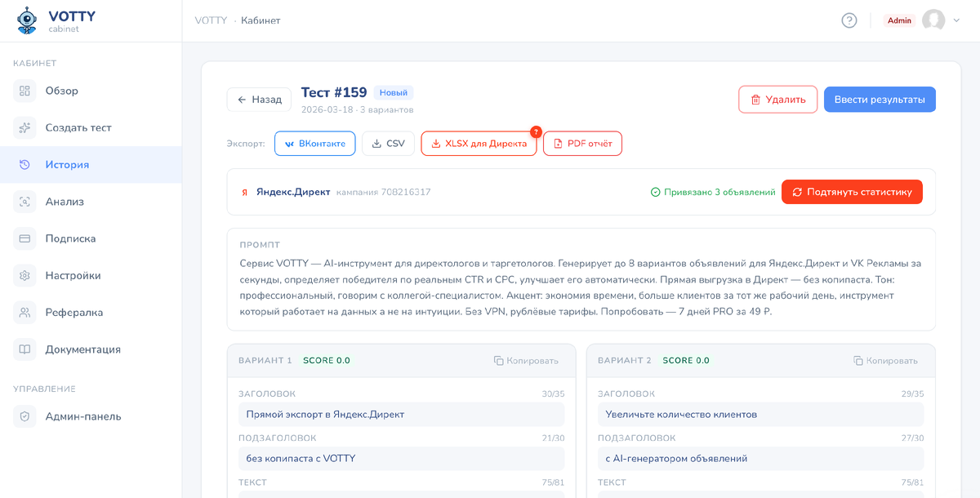Export as CSV
This screenshot has height=498, width=980.
(388, 144)
